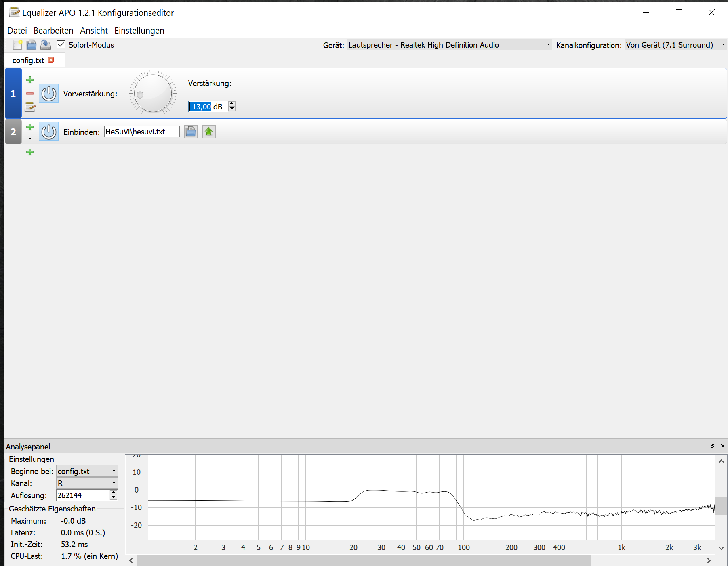Click the plus icon in row 2
This screenshot has height=566, width=728.
point(30,127)
